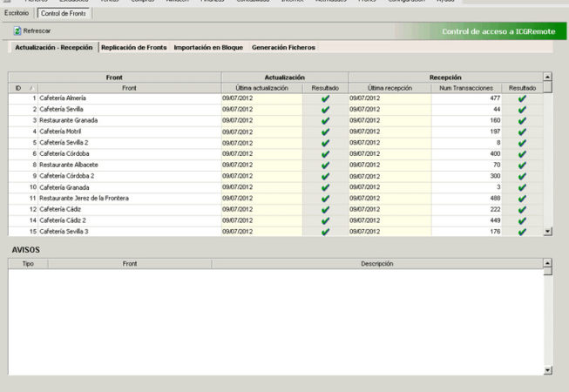Click Recepción checkmark for Cafetería Almería
Viewport: 569px width, 392px height.
point(522,98)
